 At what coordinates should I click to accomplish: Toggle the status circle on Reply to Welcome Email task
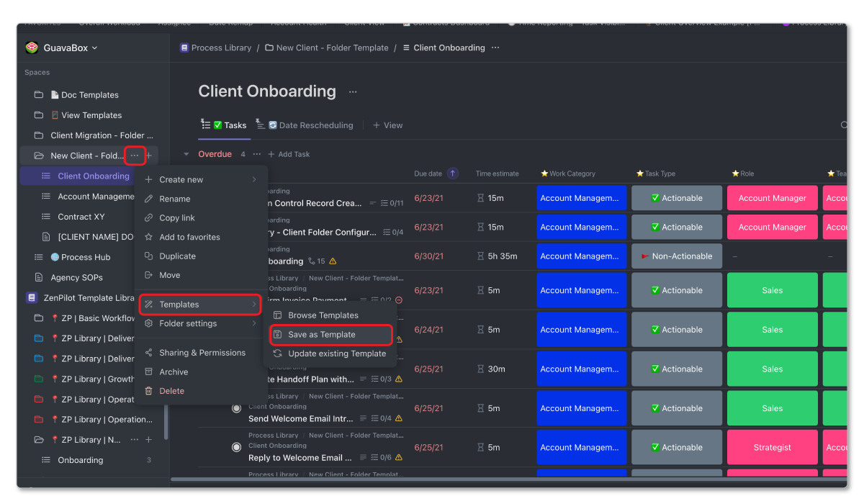(x=237, y=447)
